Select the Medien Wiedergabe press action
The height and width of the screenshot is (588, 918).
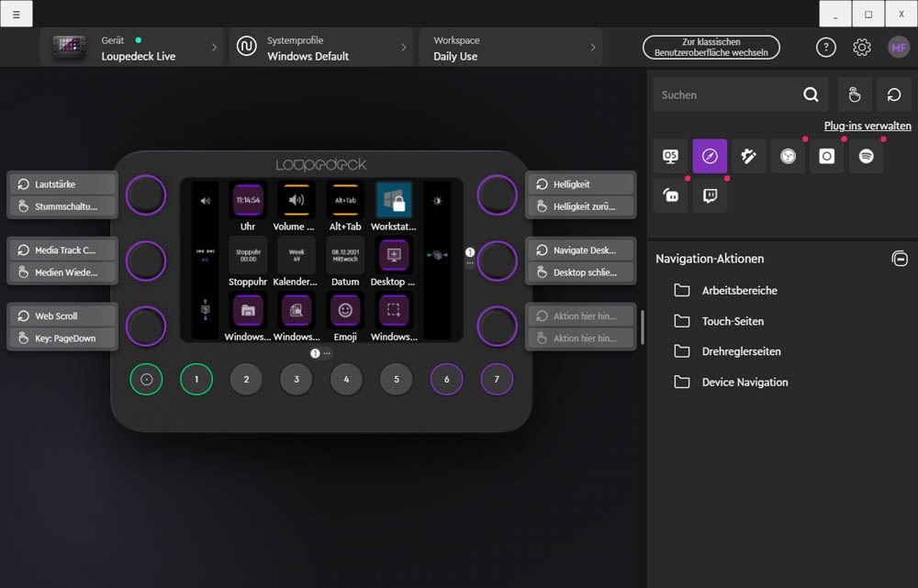coord(62,272)
